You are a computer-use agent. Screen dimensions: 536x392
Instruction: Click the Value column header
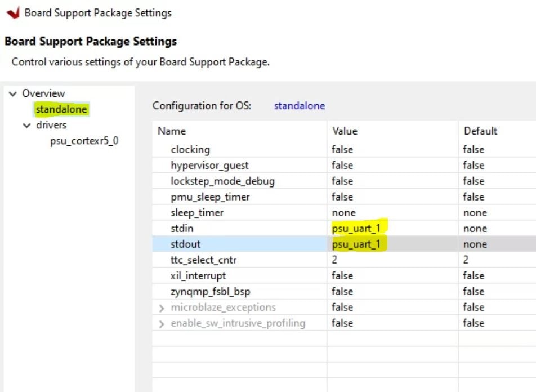tap(345, 131)
